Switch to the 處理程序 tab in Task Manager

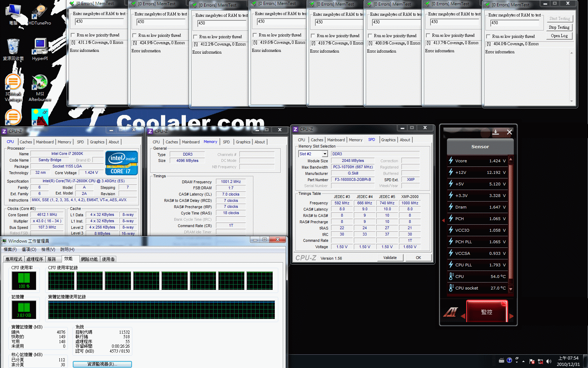point(35,259)
